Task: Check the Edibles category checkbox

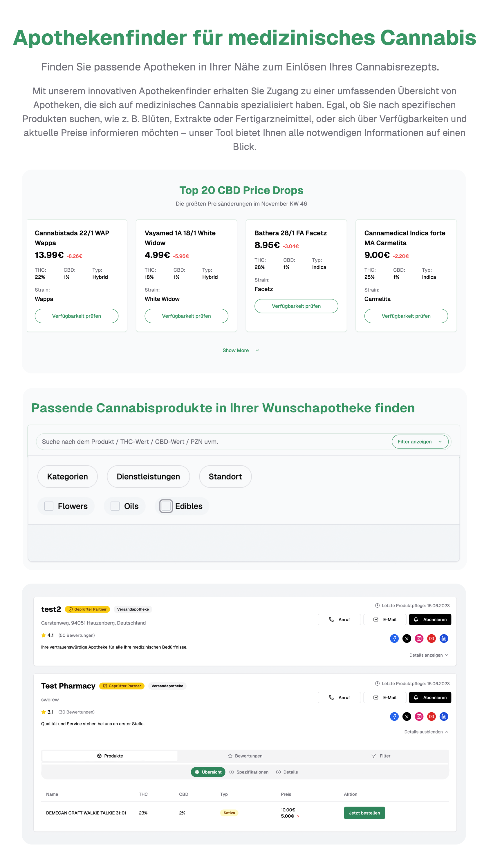Action: click(x=166, y=506)
